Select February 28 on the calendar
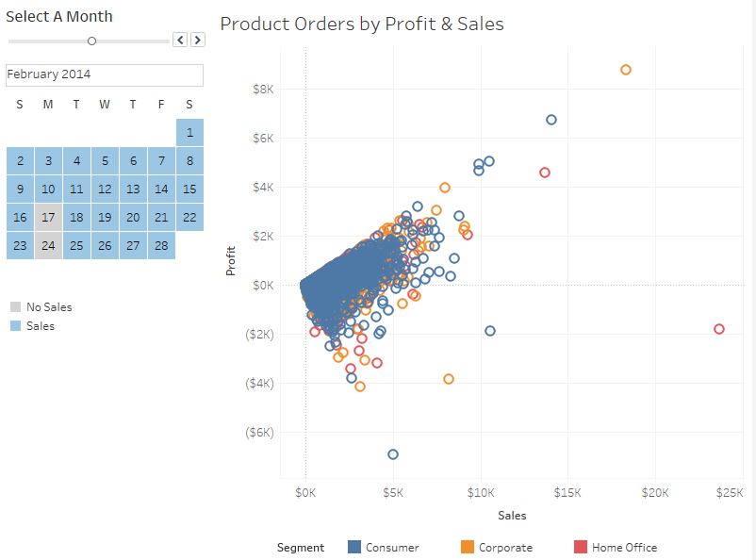 (x=161, y=245)
